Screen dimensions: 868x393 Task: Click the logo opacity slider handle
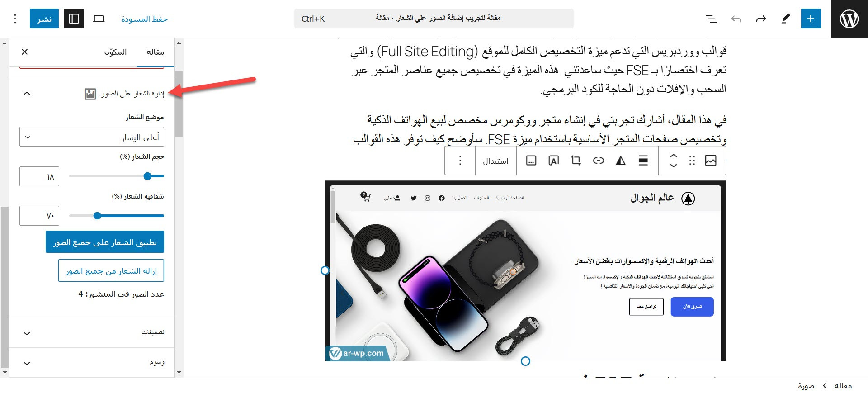[97, 216]
